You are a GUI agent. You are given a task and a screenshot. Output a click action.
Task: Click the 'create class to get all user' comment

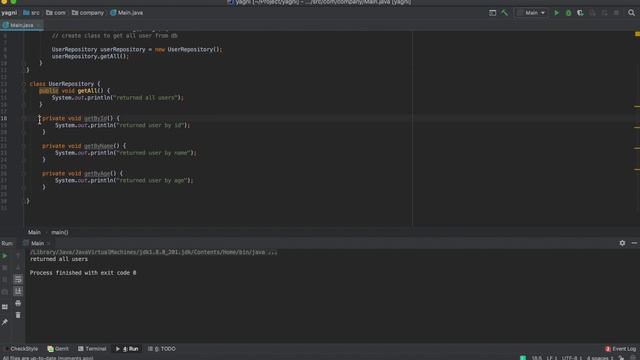pyautogui.click(x=114, y=36)
